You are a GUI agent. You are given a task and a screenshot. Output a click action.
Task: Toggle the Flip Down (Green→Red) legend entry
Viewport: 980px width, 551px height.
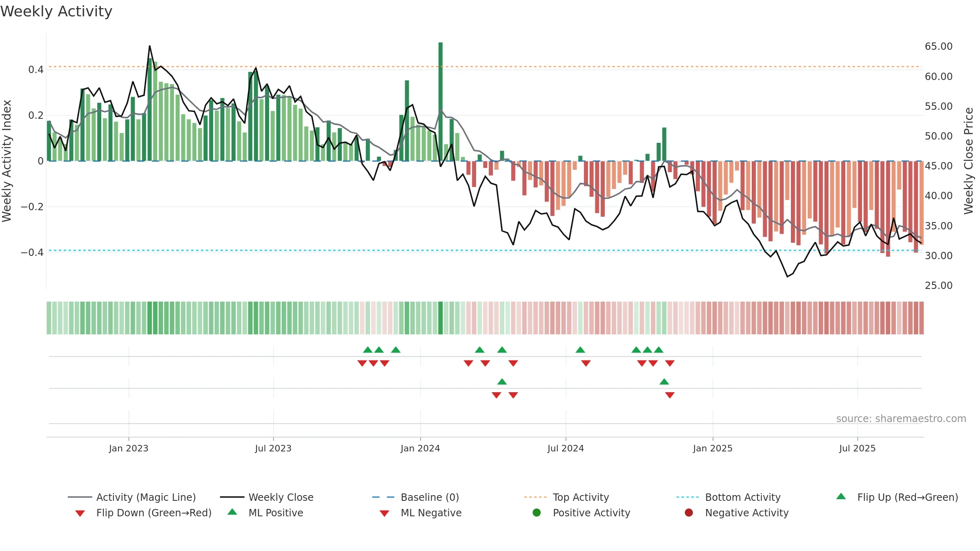[143, 513]
